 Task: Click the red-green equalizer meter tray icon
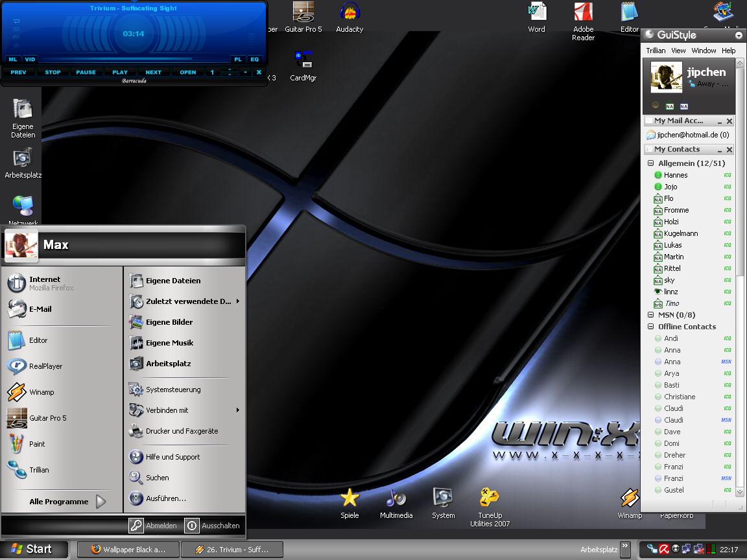711,549
